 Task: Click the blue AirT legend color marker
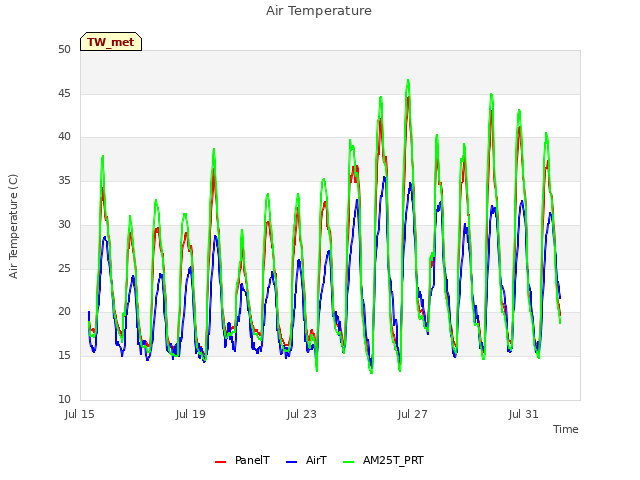(291, 462)
